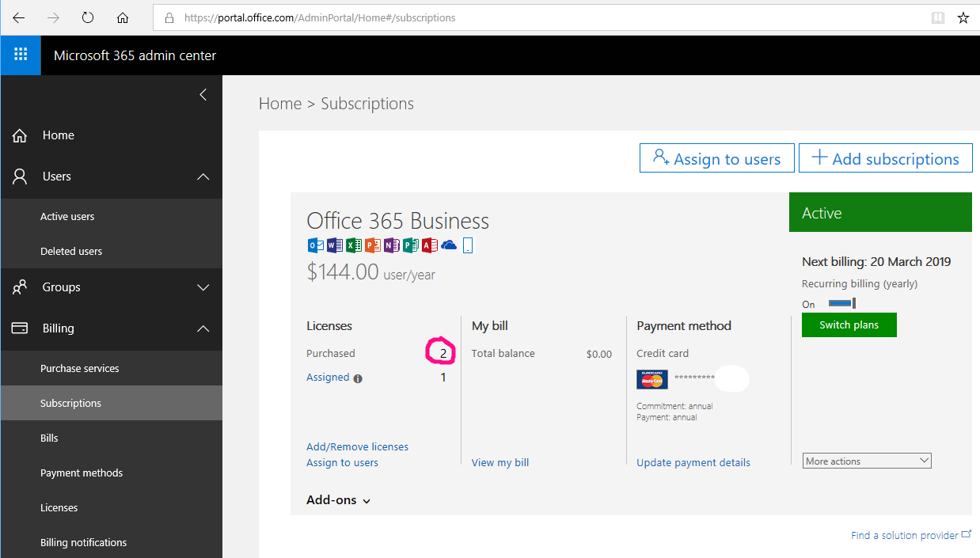Click the Word app icon
980x558 pixels.
[x=334, y=245]
